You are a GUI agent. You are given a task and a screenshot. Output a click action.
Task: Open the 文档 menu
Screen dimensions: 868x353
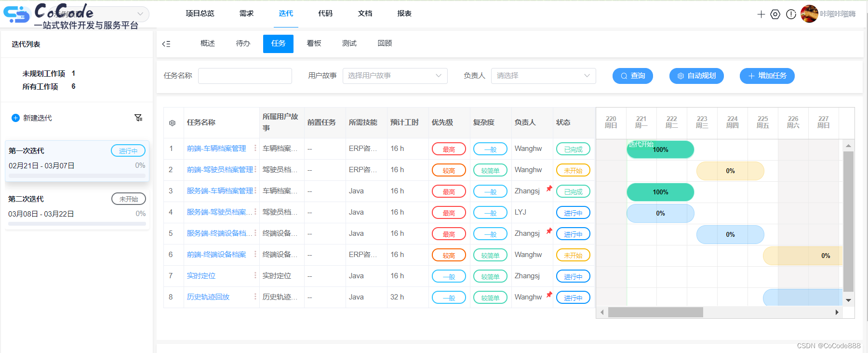(365, 14)
